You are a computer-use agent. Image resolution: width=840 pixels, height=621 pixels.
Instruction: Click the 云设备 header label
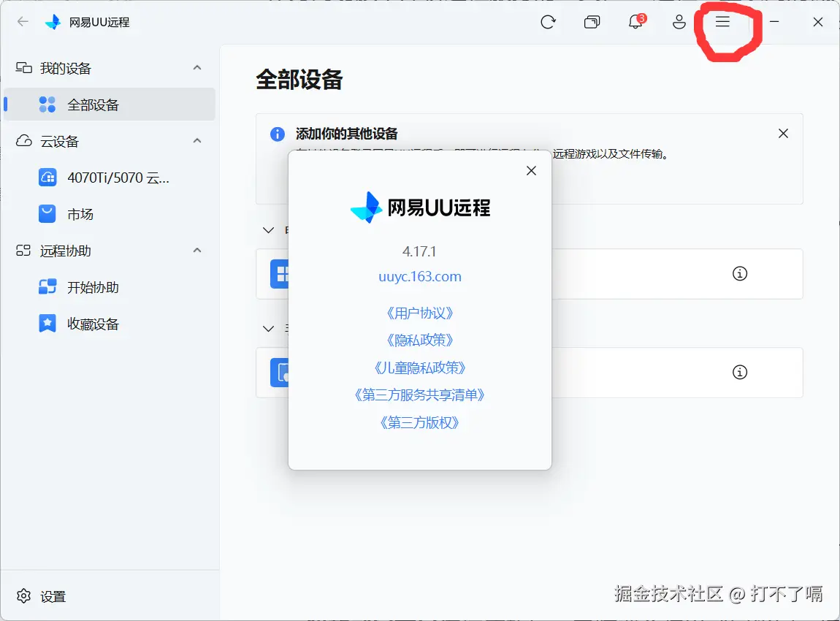[59, 142]
